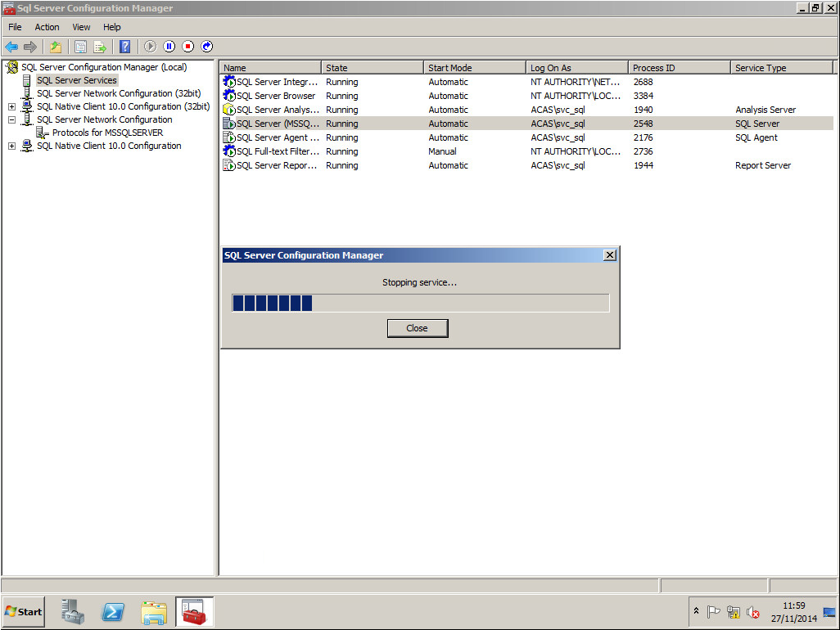
Task: Select SQL Server Network Configuration (32bit)
Action: tap(119, 93)
